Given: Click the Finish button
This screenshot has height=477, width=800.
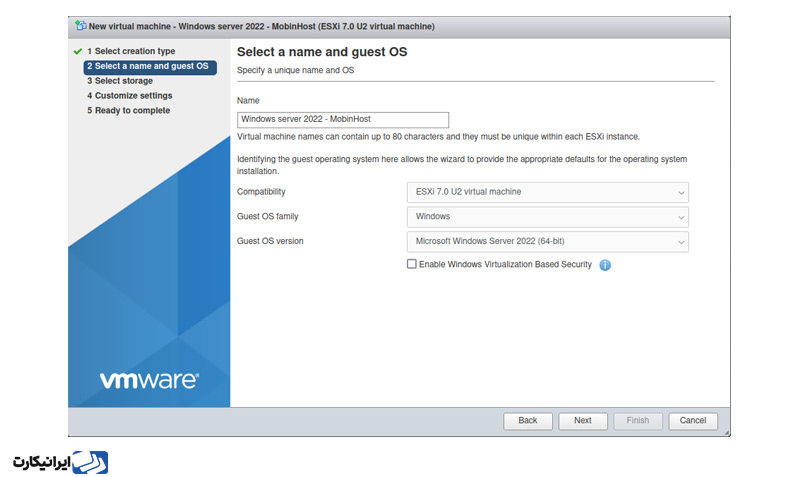Looking at the screenshot, I should [x=638, y=421].
